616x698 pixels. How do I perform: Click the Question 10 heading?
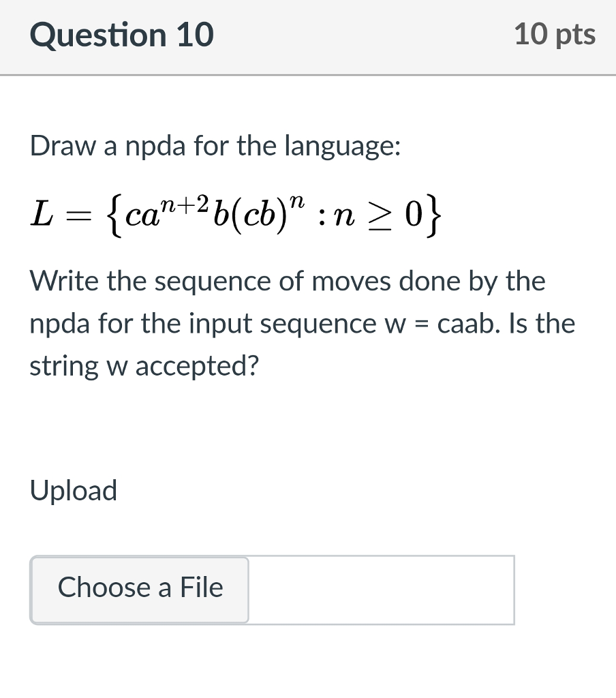123,34
